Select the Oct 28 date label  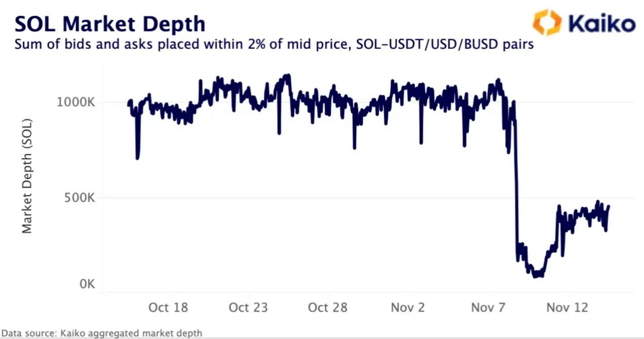pyautogui.click(x=328, y=308)
